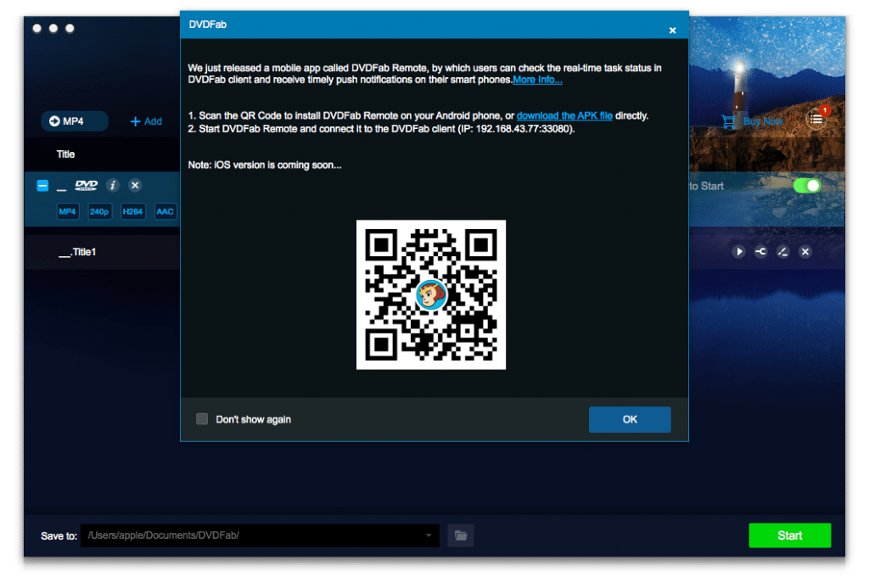Click the macOS minimize window dot

(53, 28)
